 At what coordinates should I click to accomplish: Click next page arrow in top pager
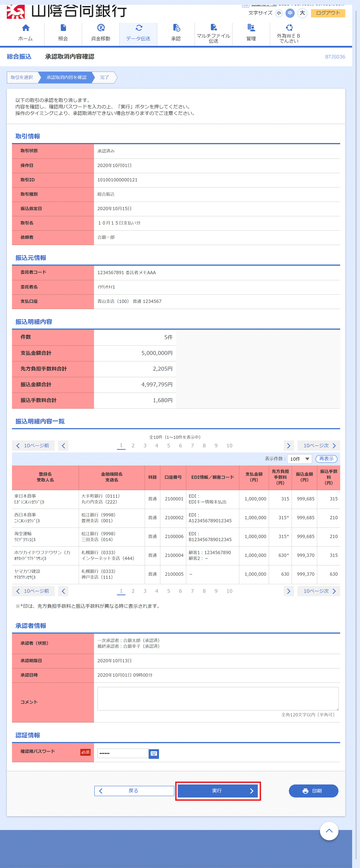pyautogui.click(x=289, y=445)
